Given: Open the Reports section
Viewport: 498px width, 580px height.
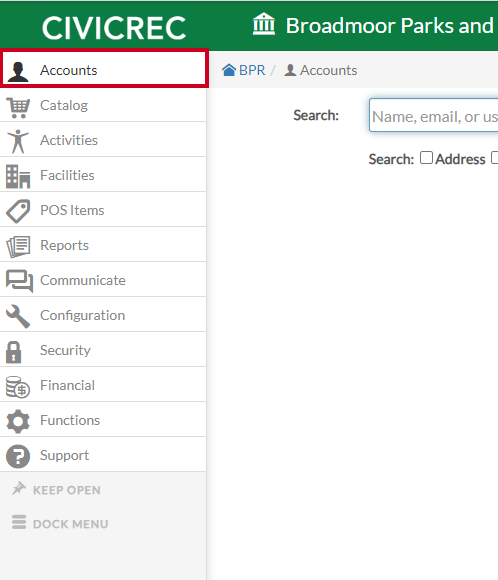Looking at the screenshot, I should [103, 245].
